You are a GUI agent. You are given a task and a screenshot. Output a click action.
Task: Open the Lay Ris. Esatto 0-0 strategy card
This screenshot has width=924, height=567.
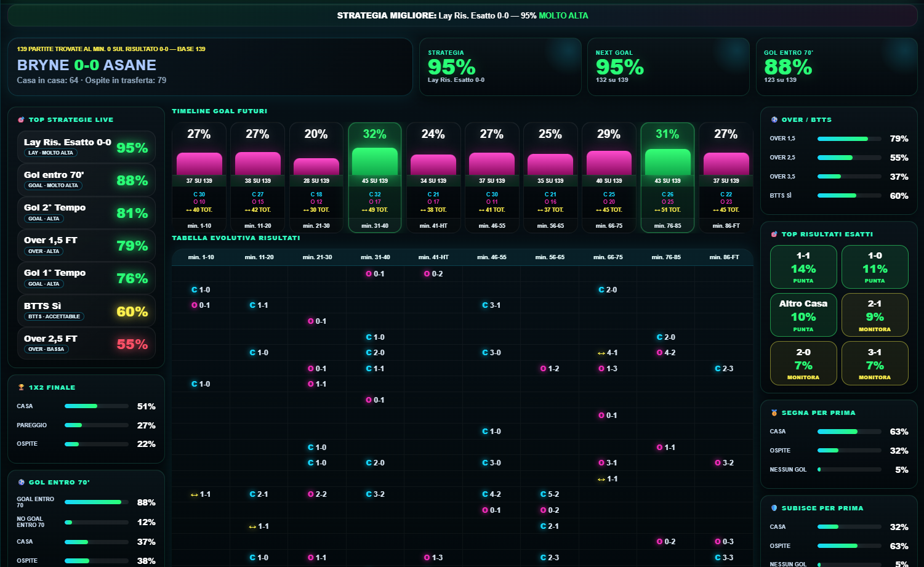pos(86,147)
